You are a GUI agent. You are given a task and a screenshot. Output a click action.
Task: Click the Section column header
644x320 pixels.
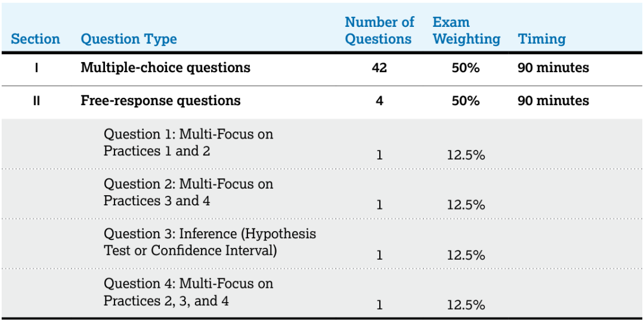[x=35, y=39]
